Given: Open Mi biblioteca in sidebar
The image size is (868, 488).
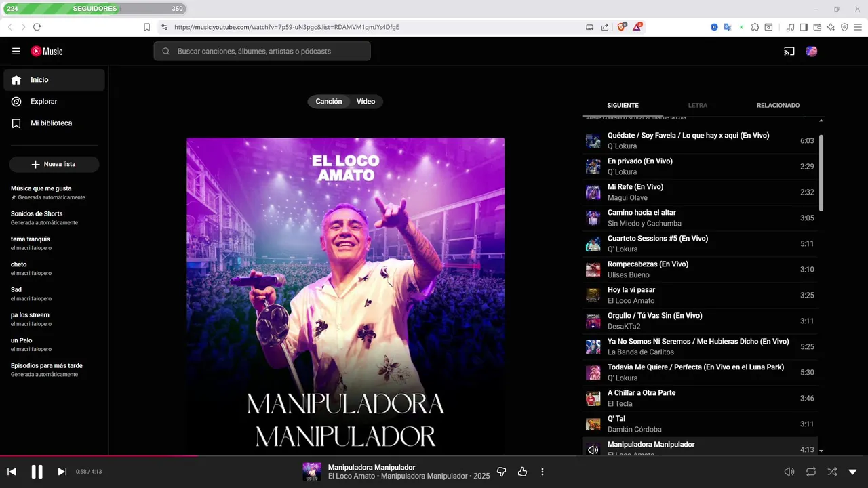Looking at the screenshot, I should coord(54,123).
